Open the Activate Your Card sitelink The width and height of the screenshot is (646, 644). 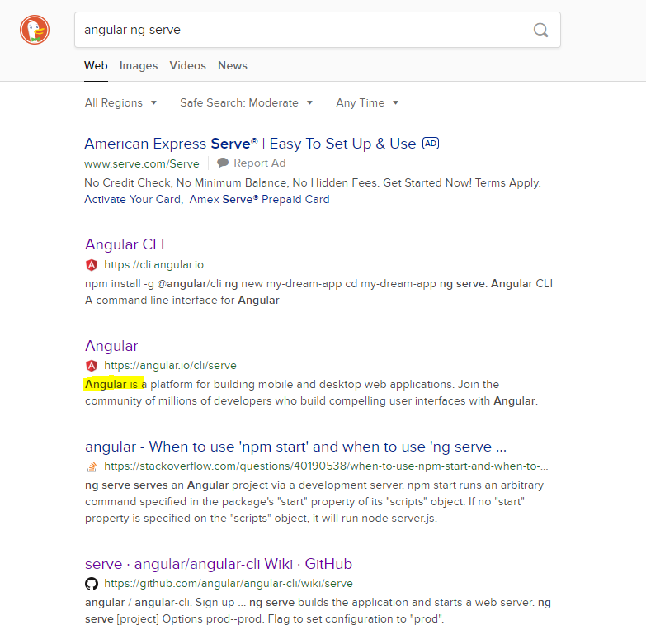point(133,199)
